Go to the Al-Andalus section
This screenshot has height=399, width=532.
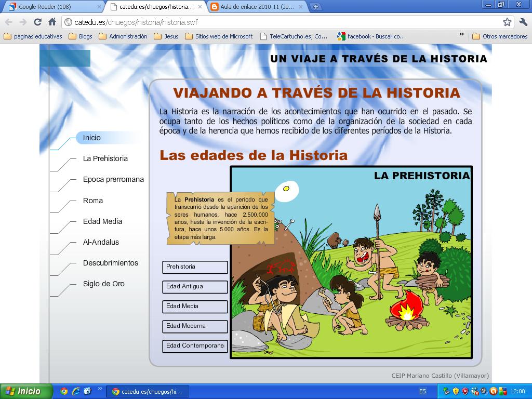click(101, 242)
